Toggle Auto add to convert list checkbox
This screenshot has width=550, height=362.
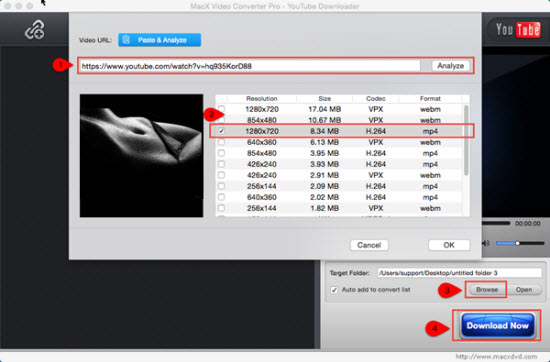pos(334,290)
